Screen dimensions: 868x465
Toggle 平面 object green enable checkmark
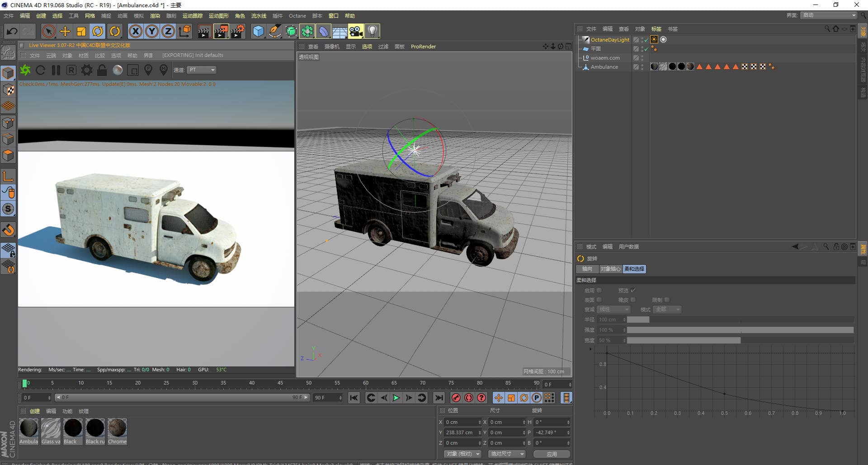(646, 49)
